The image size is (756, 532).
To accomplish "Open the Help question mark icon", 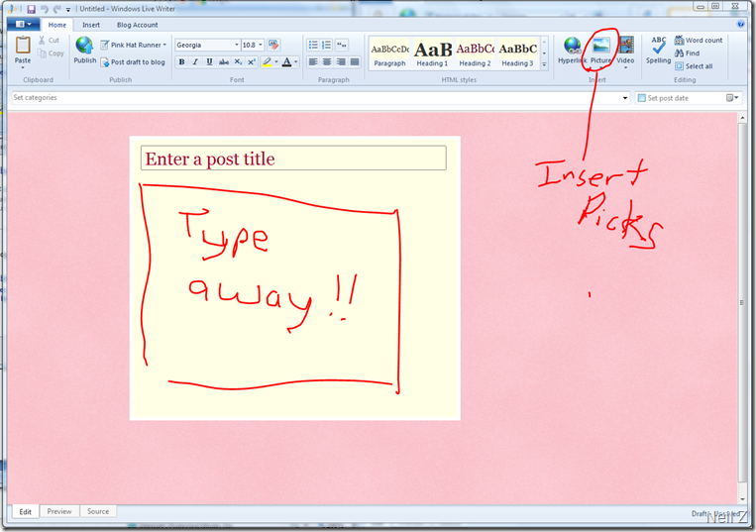I will [x=741, y=25].
